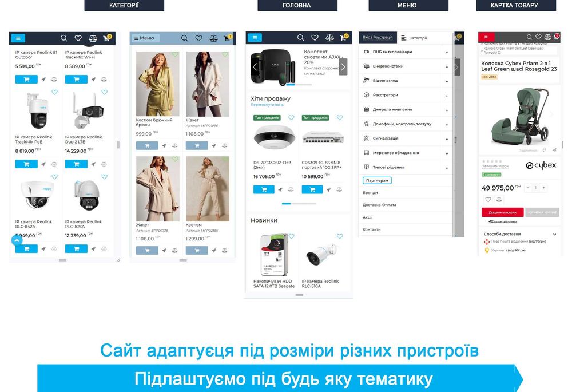This screenshot has width=572, height=392.
Task: Expand Сигналізація category
Action: pos(447,139)
